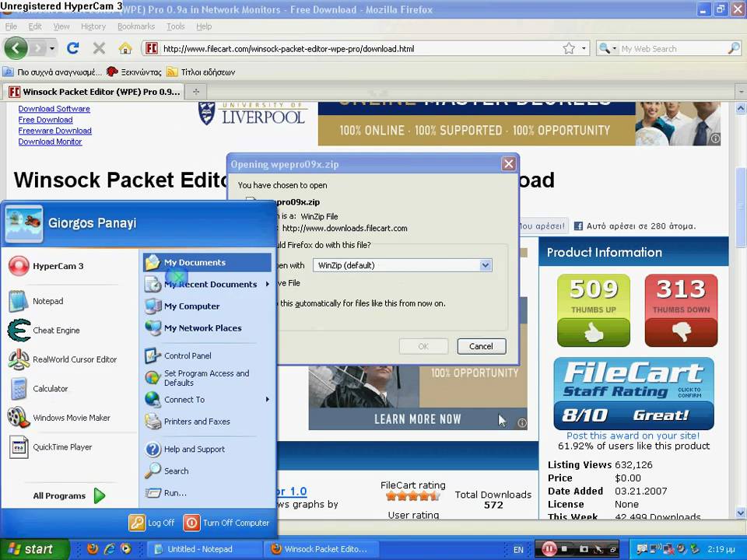Image resolution: width=747 pixels, height=560 pixels.
Task: Go to the Home page icon
Action: [124, 48]
